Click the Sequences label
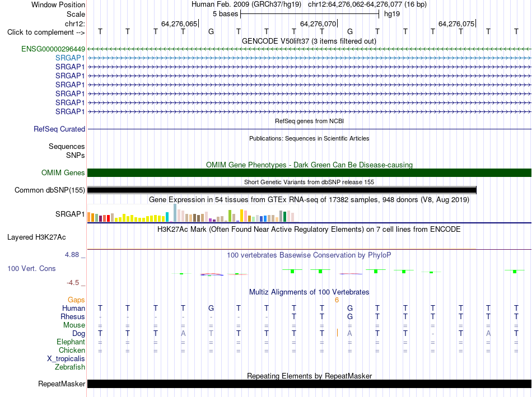 point(67,147)
